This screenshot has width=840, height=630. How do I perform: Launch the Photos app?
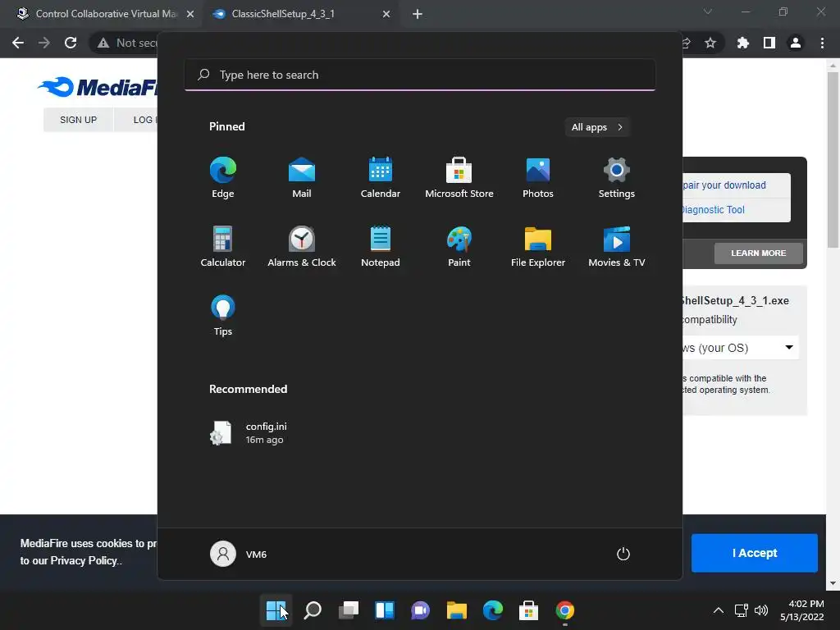tap(538, 178)
